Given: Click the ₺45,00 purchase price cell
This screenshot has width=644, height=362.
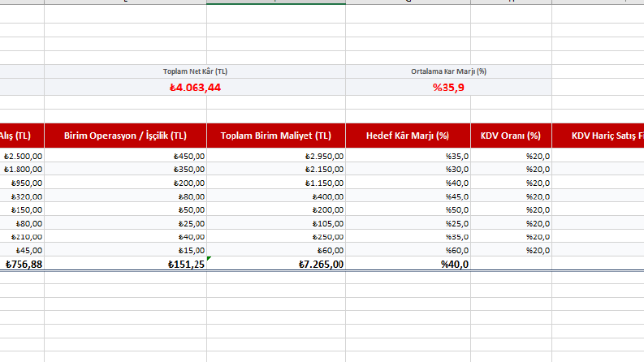Looking at the screenshot, I should pyautogui.click(x=22, y=250).
